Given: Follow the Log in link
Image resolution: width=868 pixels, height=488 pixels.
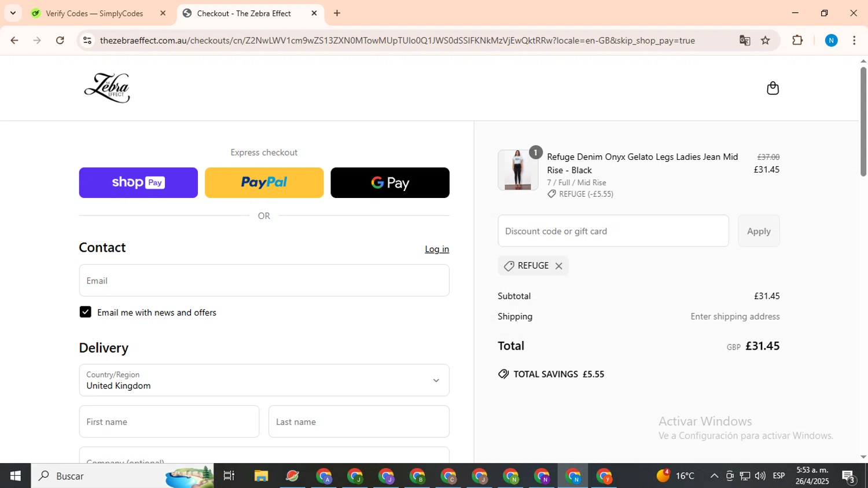Looking at the screenshot, I should coord(437,249).
